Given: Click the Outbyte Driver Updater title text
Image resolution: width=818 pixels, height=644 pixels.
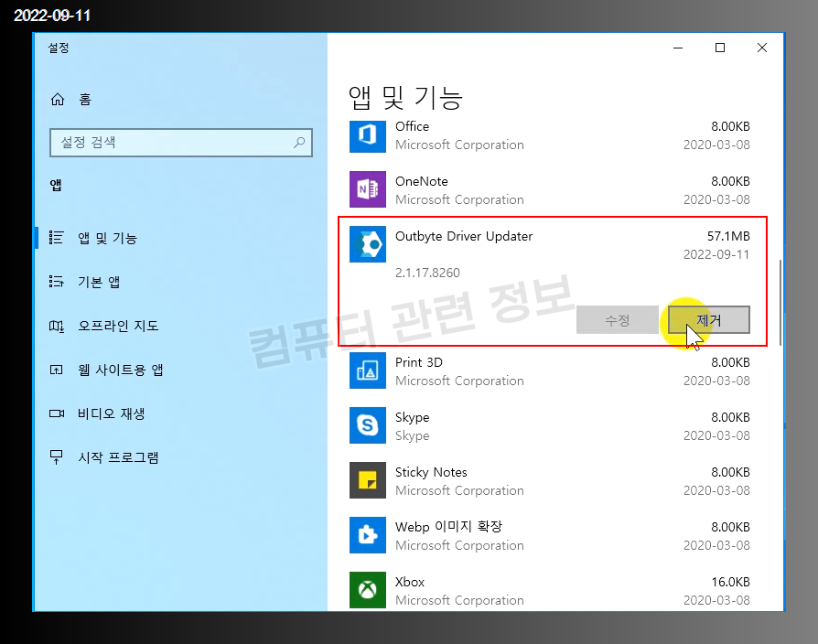Looking at the screenshot, I should pos(464,236).
